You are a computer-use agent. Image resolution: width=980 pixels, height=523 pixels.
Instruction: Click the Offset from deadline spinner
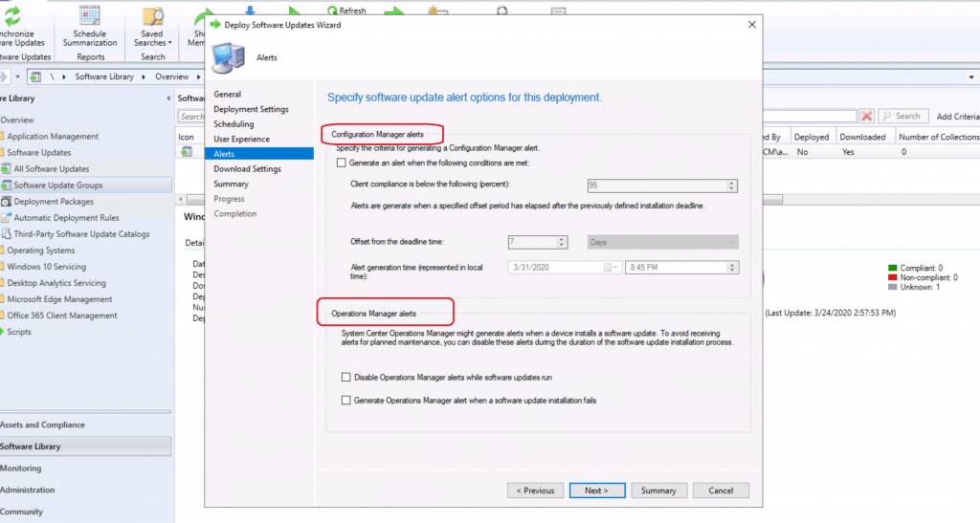[562, 242]
